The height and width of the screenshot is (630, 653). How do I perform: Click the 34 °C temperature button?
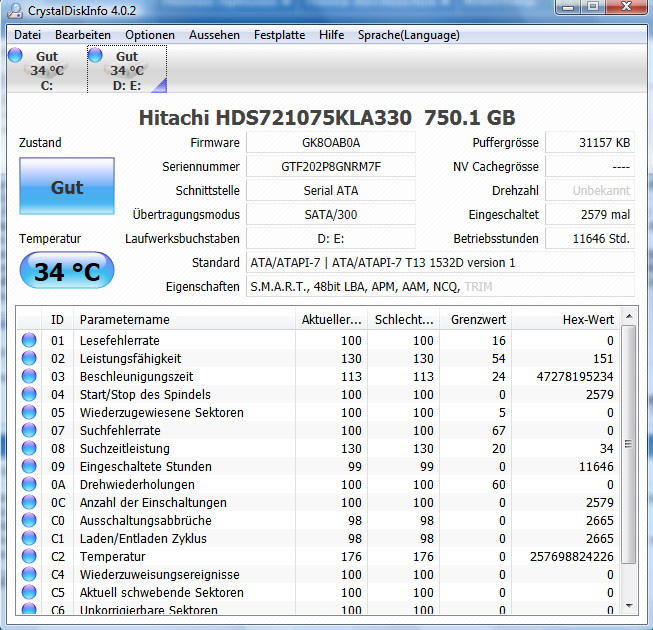[x=67, y=271]
